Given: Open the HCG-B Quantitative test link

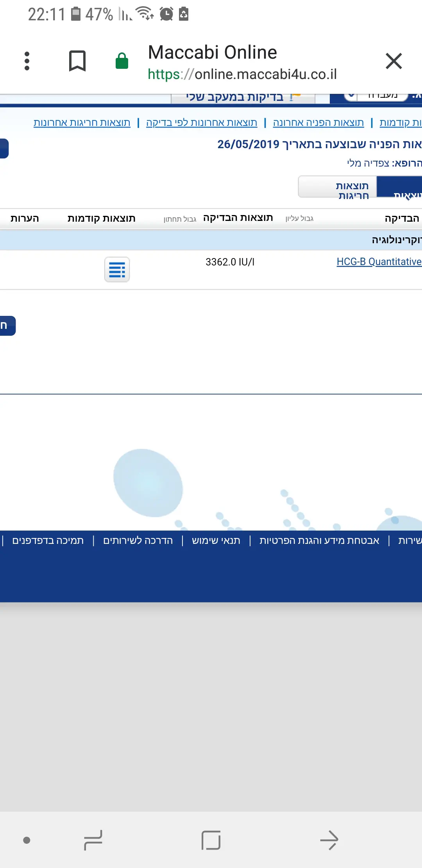Looking at the screenshot, I should click(379, 262).
